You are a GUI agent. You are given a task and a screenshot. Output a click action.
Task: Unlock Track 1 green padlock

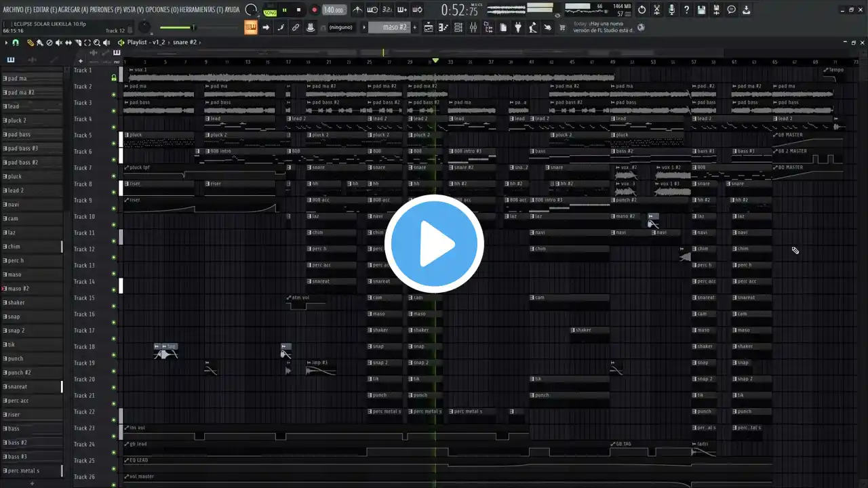coord(114,78)
